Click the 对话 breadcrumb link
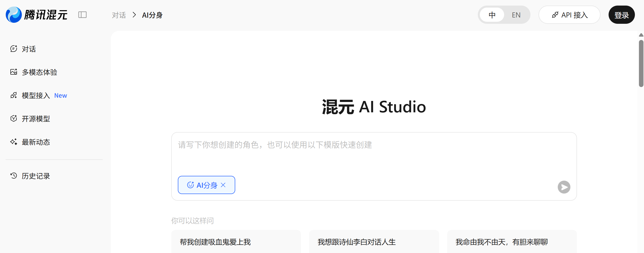 click(119, 15)
